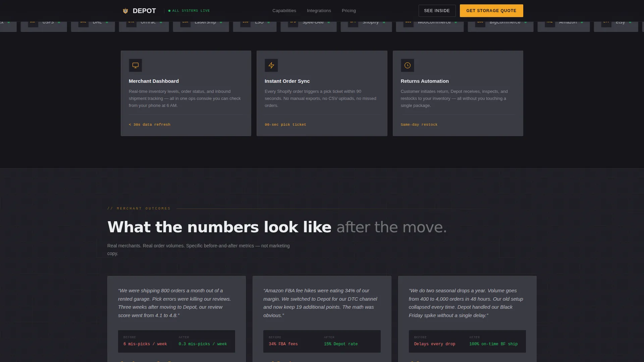Click the seasonal drops testimonial quote
This screenshot has height=362, width=644.
466,303
